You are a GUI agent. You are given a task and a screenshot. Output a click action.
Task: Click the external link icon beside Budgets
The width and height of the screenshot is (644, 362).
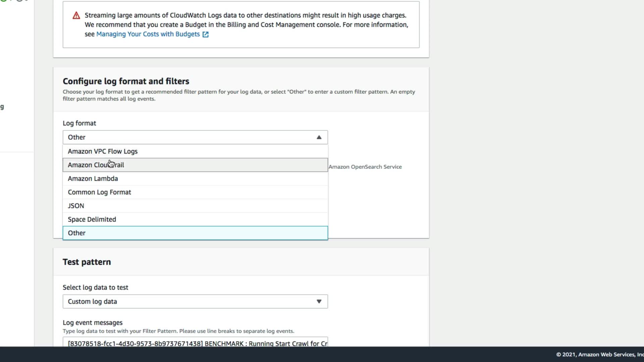point(205,35)
